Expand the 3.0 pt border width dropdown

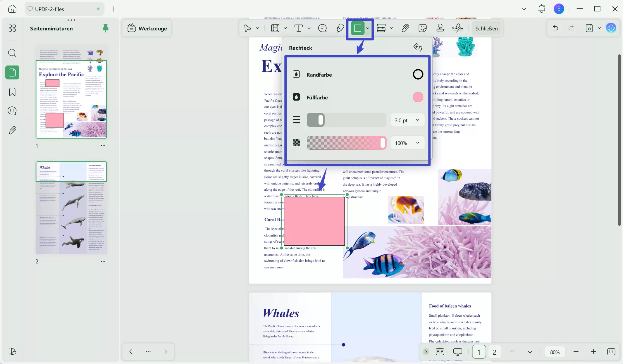[407, 120]
